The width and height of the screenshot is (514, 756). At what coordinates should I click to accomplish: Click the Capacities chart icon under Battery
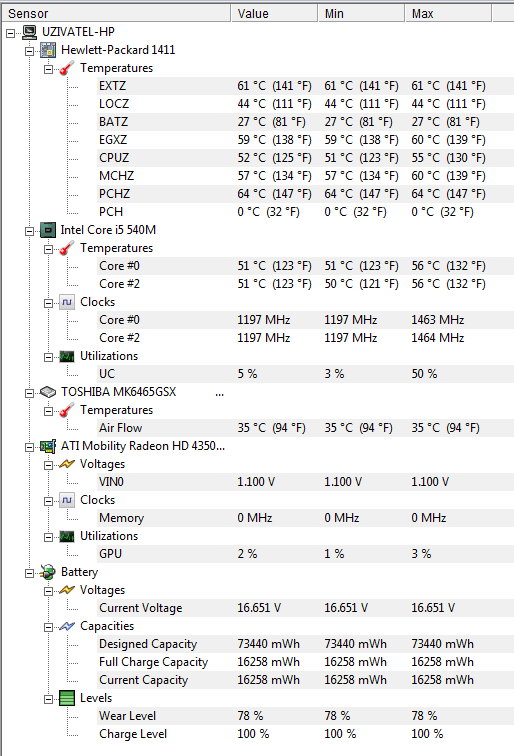pyautogui.click(x=67, y=626)
